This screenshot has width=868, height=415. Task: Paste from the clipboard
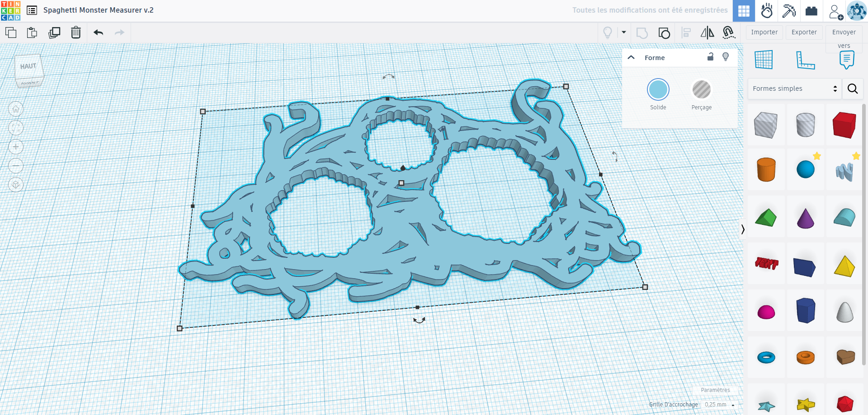(x=32, y=33)
